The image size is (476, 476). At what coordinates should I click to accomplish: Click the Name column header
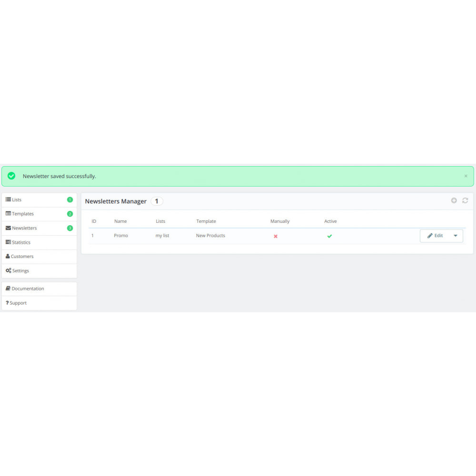point(120,221)
